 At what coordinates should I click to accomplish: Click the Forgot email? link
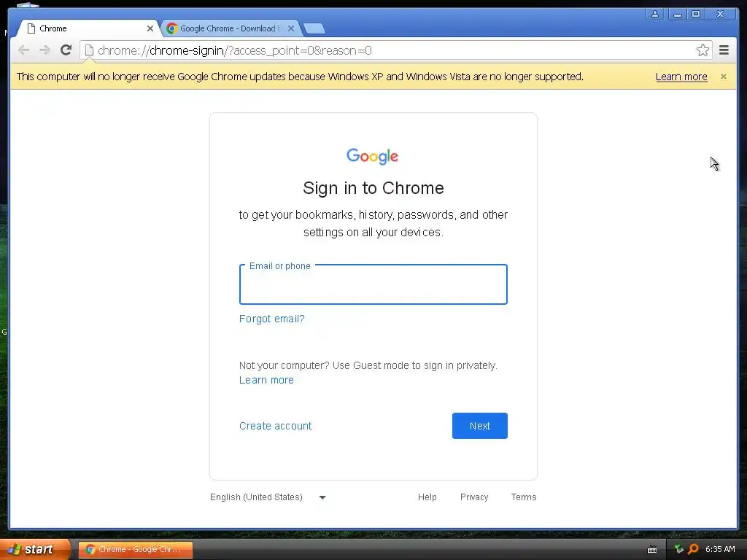271,319
